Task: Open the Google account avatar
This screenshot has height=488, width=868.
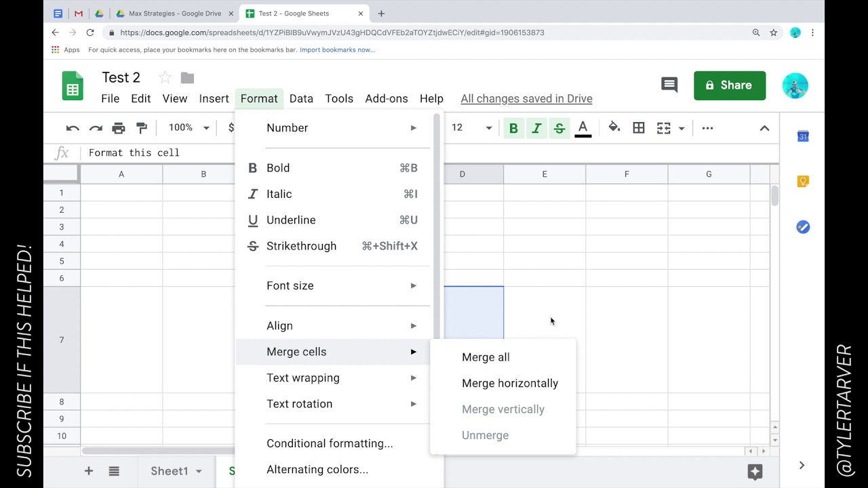Action: [795, 86]
